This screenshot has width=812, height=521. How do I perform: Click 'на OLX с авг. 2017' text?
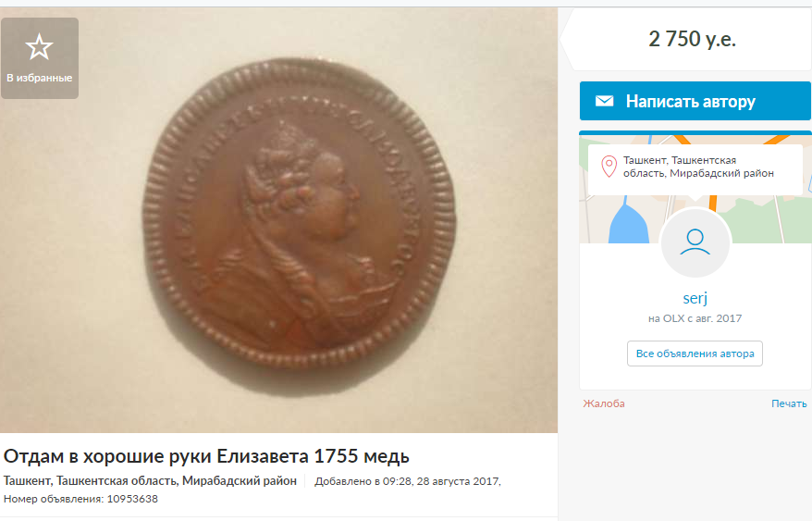pos(695,318)
